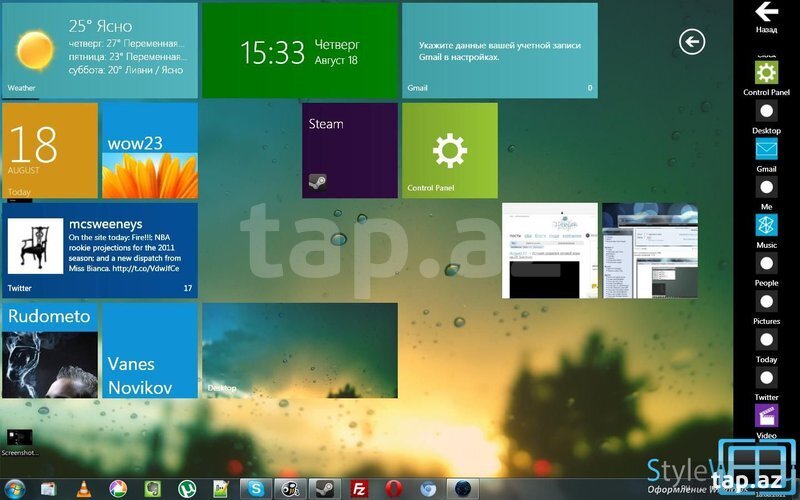800x500 pixels.
Task: Open the Opera browser from taskbar
Action: (393, 489)
